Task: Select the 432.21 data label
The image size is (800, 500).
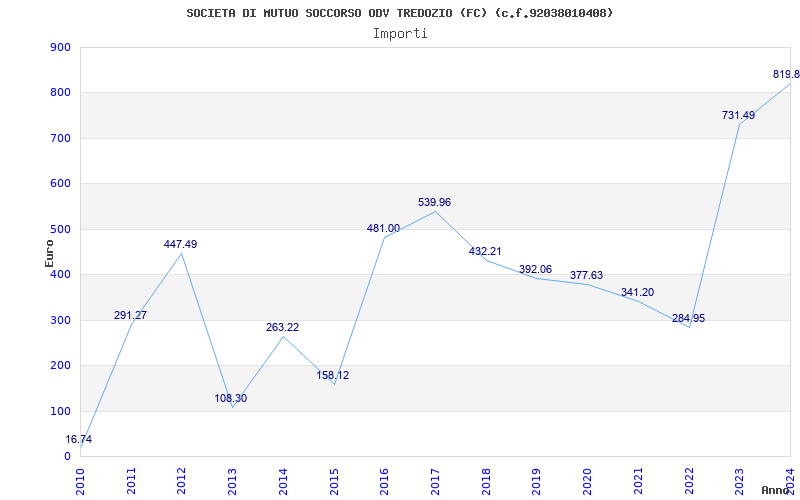Action: (x=485, y=252)
